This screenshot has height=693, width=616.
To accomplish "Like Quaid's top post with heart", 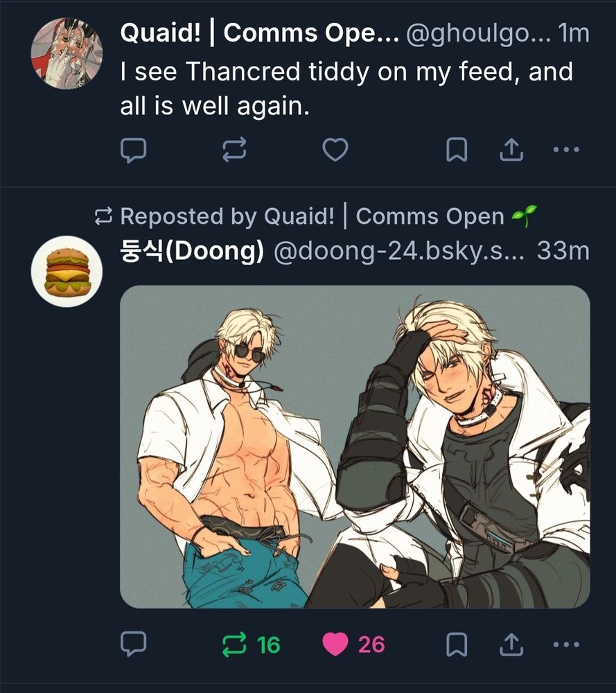I will (x=335, y=150).
